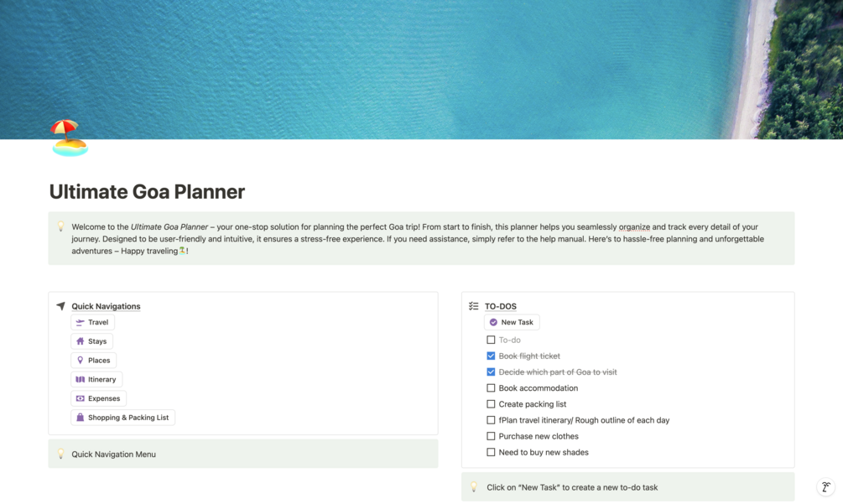Screen dimensions: 843x504
Task: Click the New Task button
Action: (512, 322)
